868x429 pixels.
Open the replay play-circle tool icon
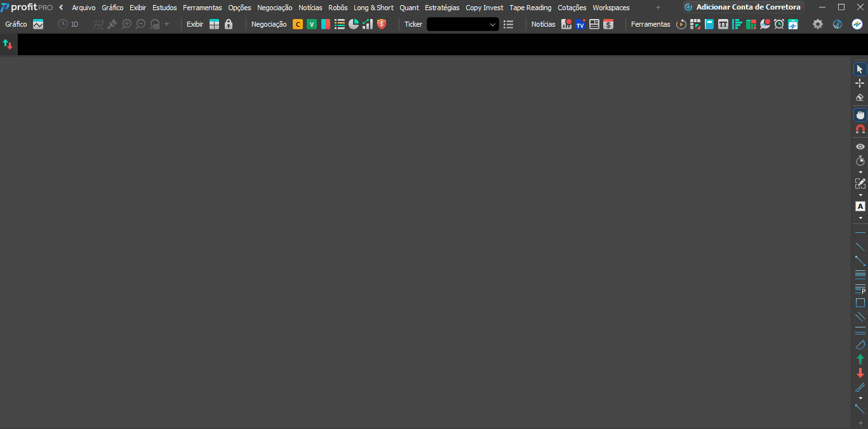point(681,24)
